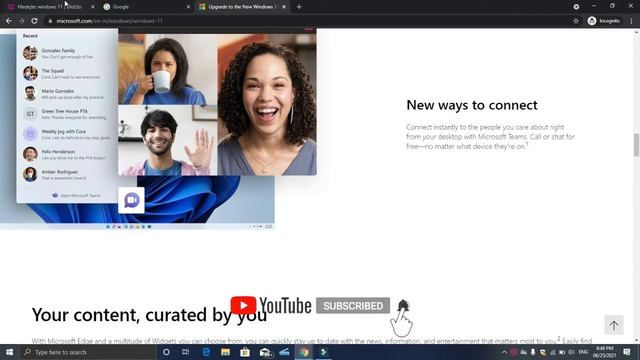
Task: Click the YouTube logo overlay
Action: pyautogui.click(x=271, y=305)
